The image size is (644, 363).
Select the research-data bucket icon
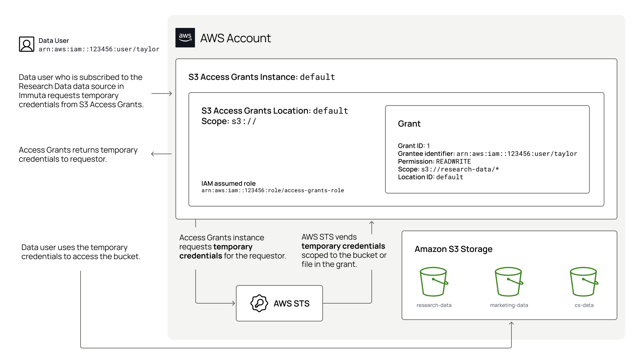click(x=434, y=282)
